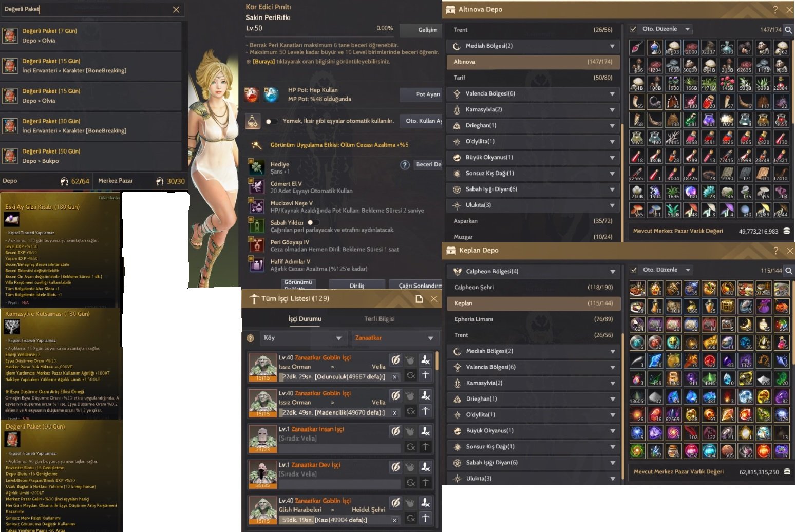Click the MP potion icon

tap(271, 95)
